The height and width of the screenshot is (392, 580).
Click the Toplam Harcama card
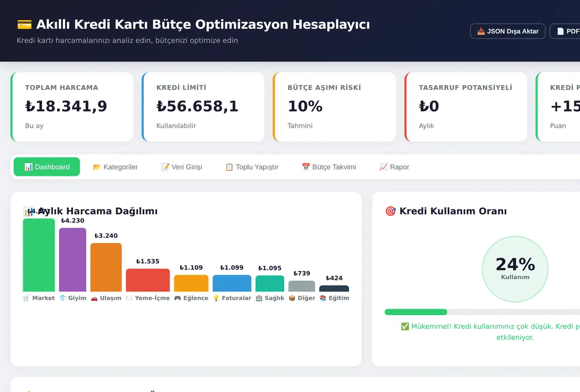point(72,107)
